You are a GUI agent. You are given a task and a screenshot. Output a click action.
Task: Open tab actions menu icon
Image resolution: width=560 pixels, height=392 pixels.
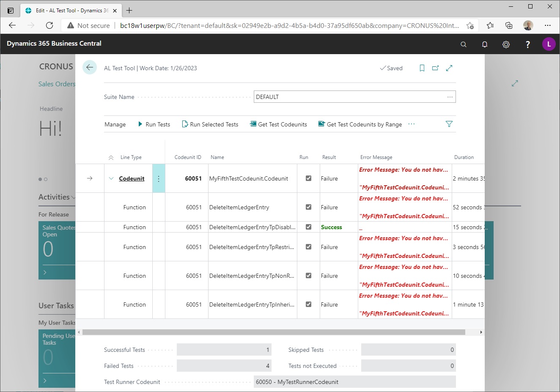pyautogui.click(x=11, y=11)
